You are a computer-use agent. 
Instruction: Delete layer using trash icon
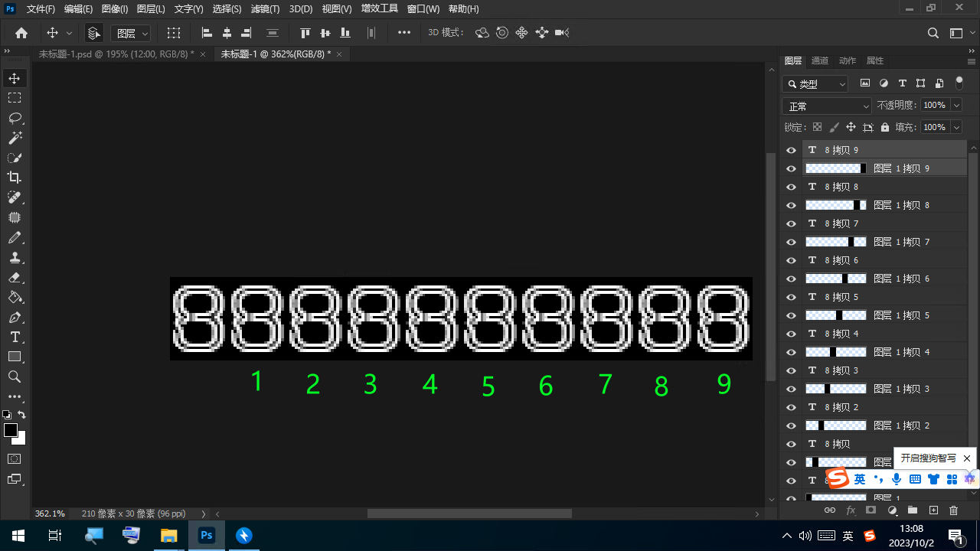pyautogui.click(x=953, y=510)
